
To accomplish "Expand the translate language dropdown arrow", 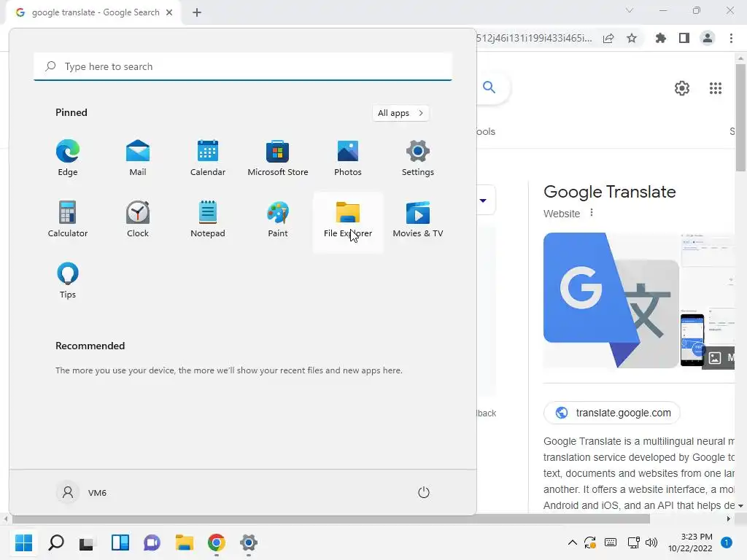I will (483, 201).
